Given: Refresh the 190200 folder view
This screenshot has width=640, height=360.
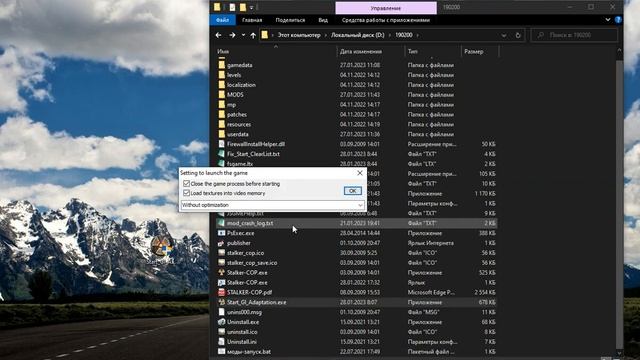Looking at the screenshot, I should [x=518, y=35].
